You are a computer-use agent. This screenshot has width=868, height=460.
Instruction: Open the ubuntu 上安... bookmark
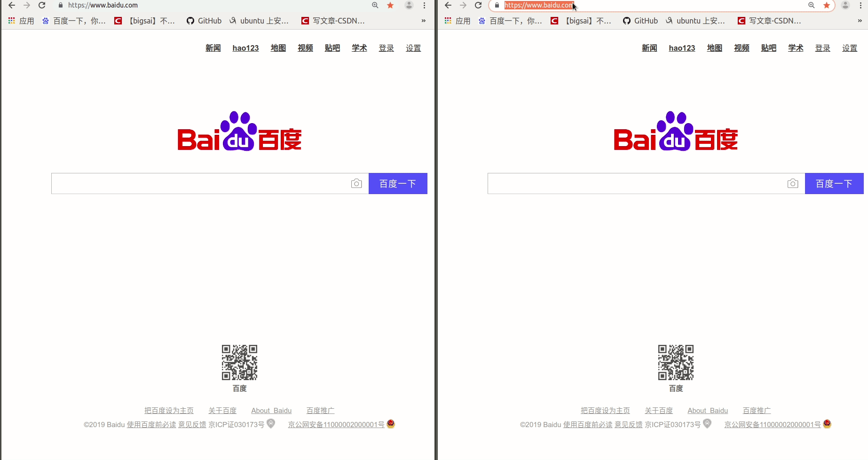pos(259,21)
